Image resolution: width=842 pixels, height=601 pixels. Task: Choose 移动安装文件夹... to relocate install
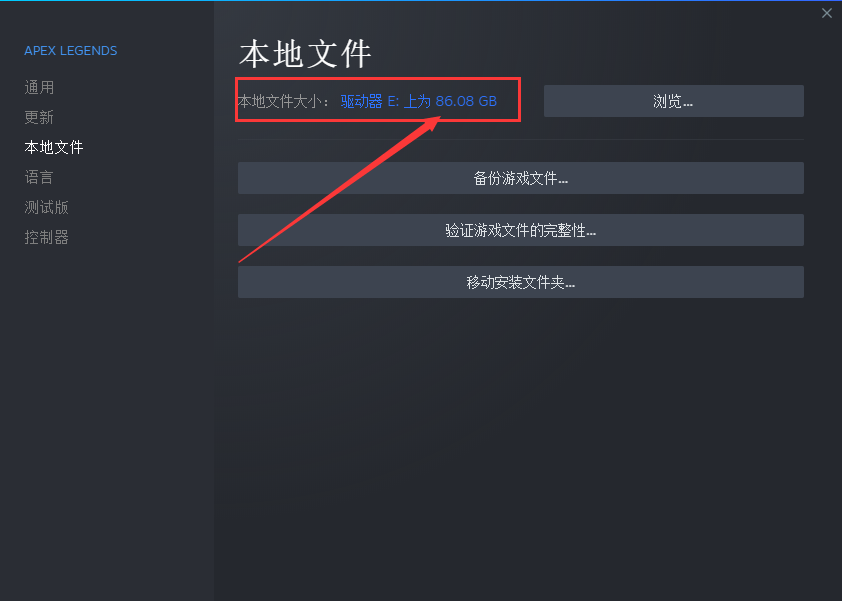[x=520, y=282]
